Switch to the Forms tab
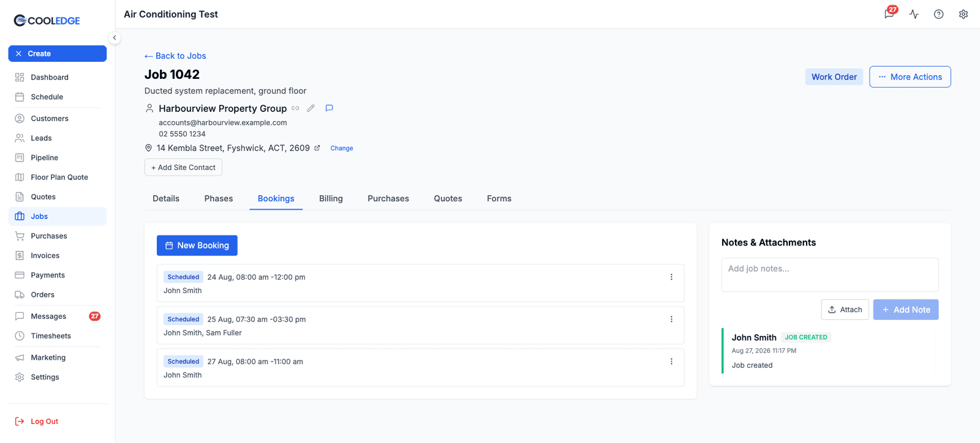Screen dimensions: 980x443 [499, 199]
